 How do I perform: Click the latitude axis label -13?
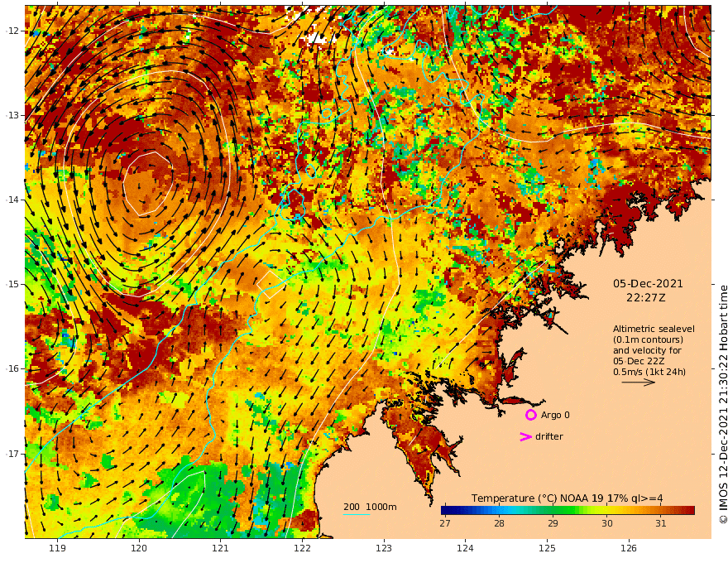[x=13, y=115]
